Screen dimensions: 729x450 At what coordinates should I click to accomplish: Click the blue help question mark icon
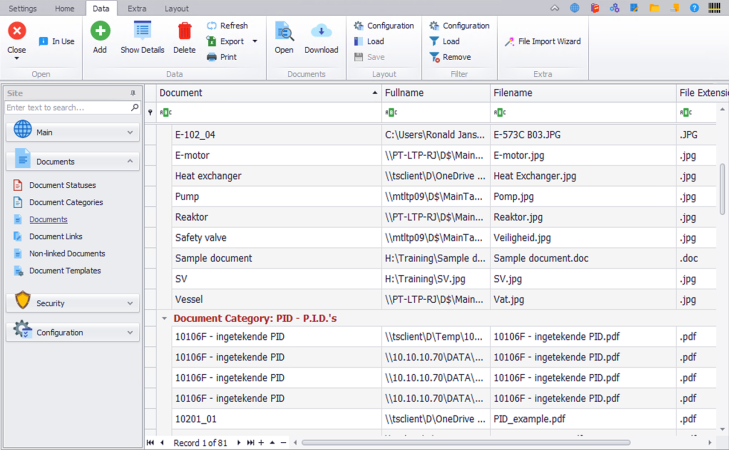694,8
